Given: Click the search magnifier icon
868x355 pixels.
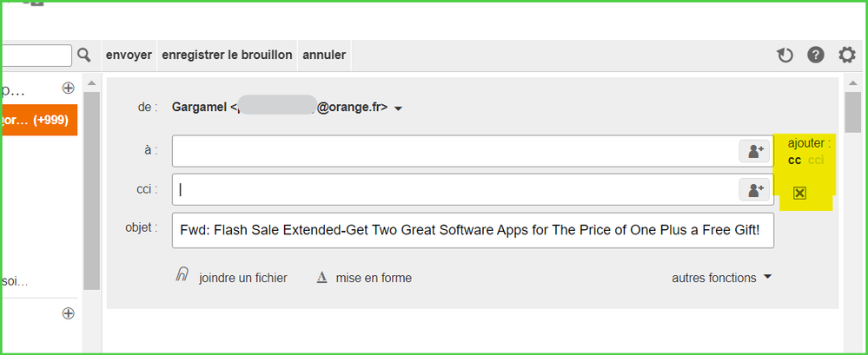Looking at the screenshot, I should pyautogui.click(x=83, y=55).
